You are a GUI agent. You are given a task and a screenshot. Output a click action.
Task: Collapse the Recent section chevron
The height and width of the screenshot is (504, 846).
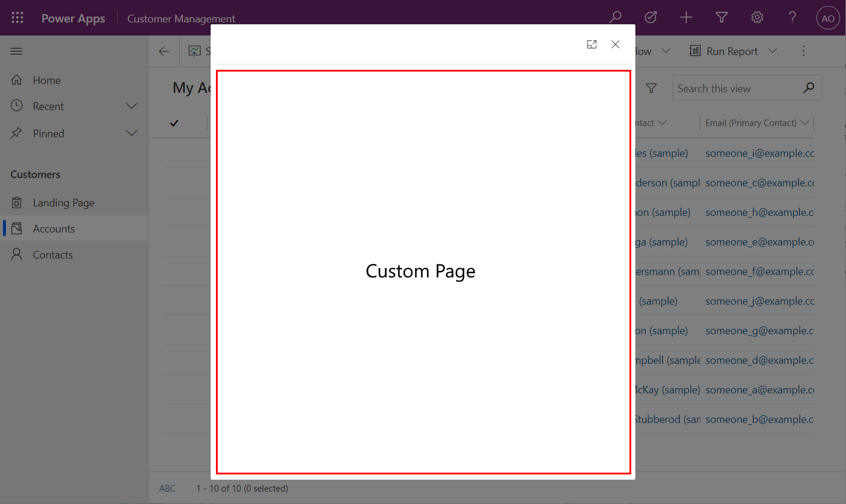click(131, 106)
